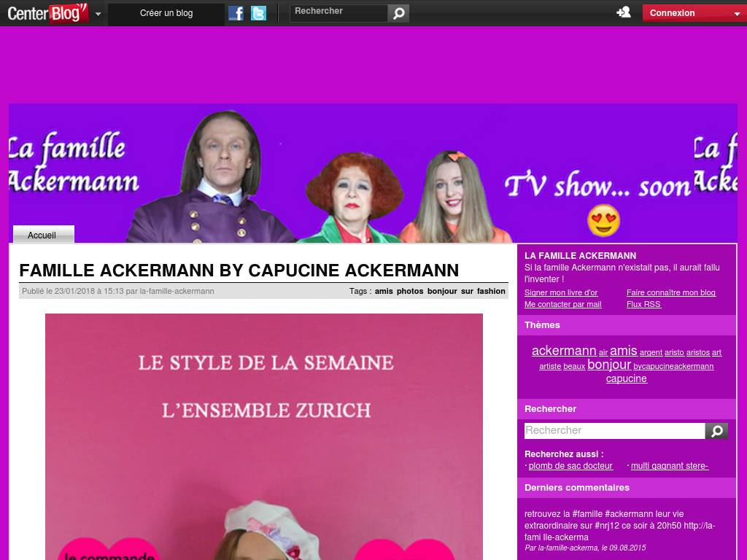Open the Le Style de la Semaine image

coord(264,436)
